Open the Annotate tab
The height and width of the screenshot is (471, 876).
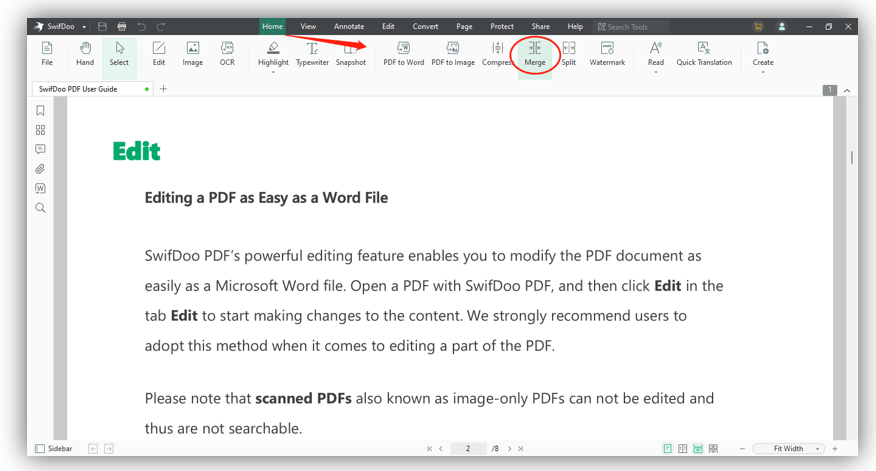(349, 26)
